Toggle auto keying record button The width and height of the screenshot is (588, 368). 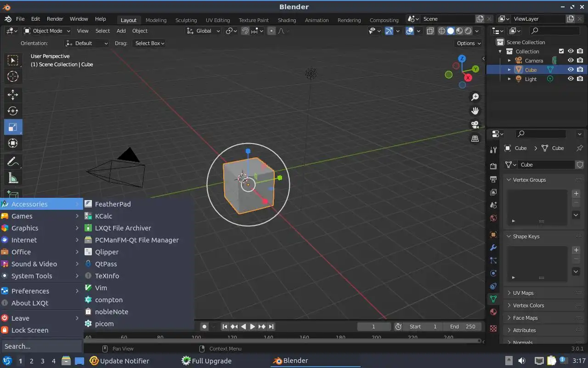[204, 327]
